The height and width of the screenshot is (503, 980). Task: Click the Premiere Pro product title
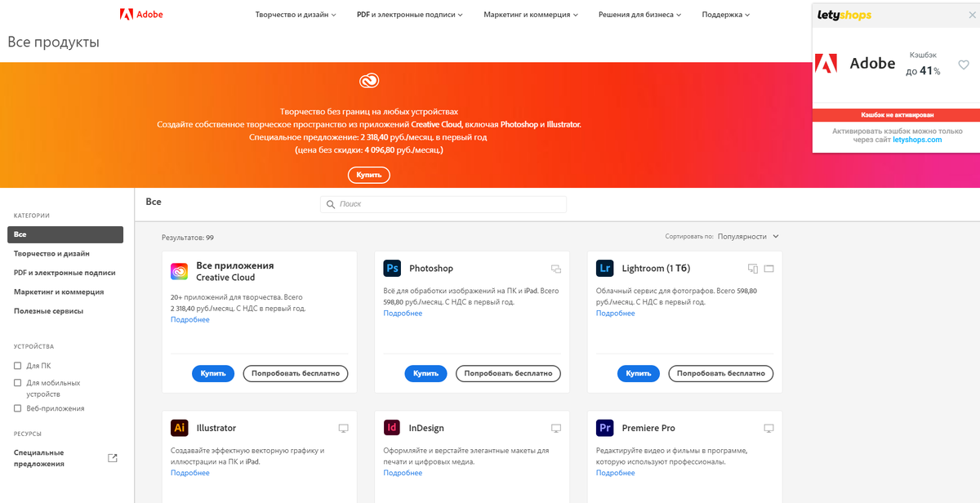[648, 428]
